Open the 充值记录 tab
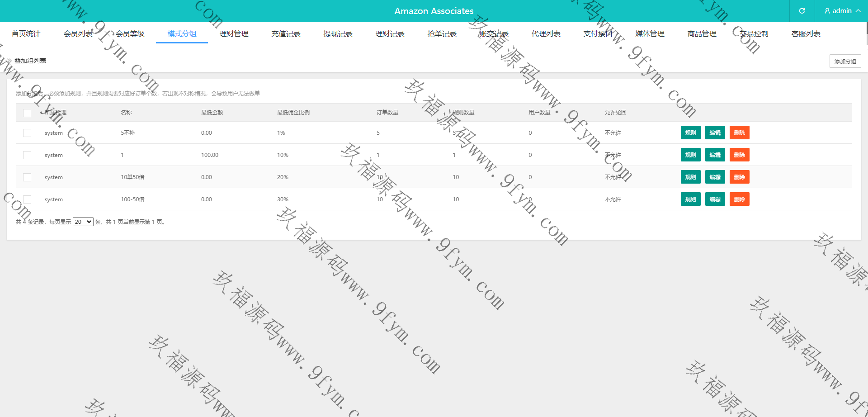Screen dimensions: 868x417 click(286, 34)
